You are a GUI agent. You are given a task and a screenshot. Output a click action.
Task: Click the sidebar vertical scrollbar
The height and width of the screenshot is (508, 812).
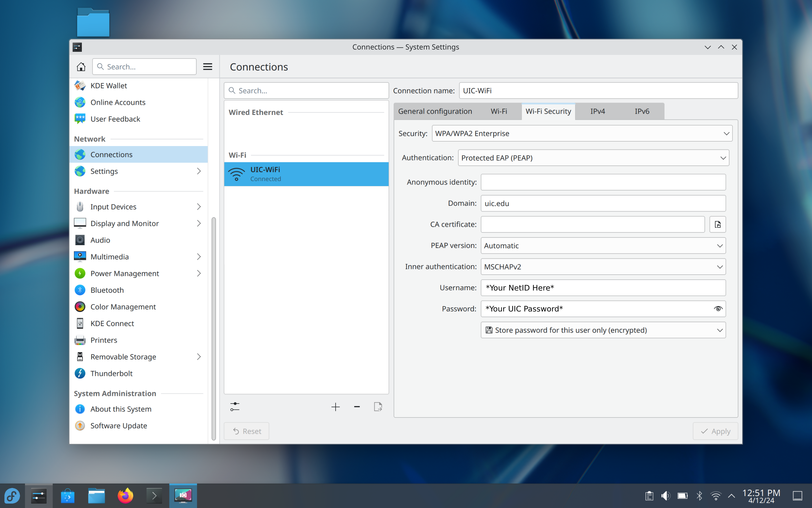coord(213,329)
